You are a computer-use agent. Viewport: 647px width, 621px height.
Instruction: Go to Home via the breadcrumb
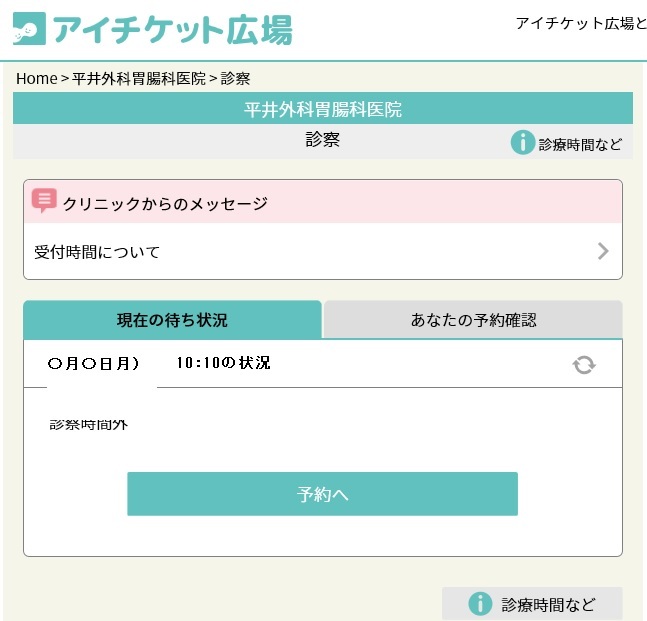[36, 78]
